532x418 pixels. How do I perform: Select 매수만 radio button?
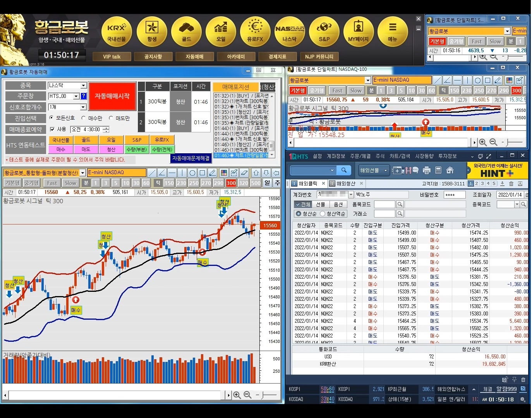tap(83, 118)
